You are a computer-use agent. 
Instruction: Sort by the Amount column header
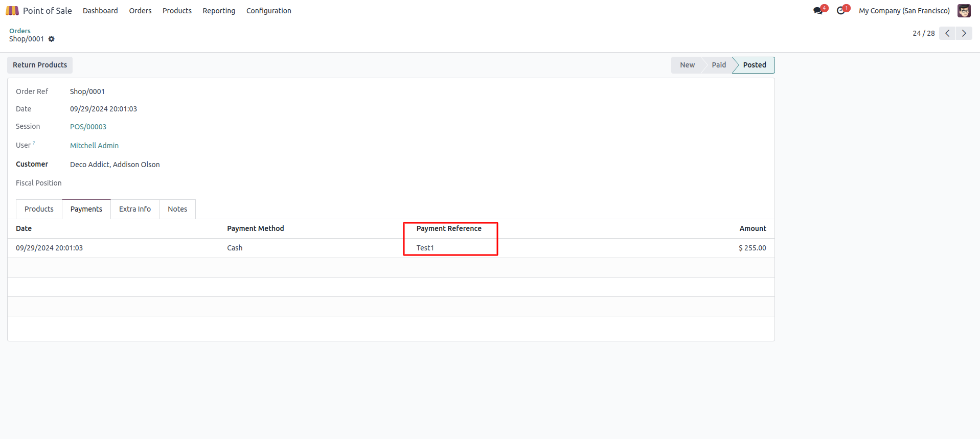pos(753,228)
